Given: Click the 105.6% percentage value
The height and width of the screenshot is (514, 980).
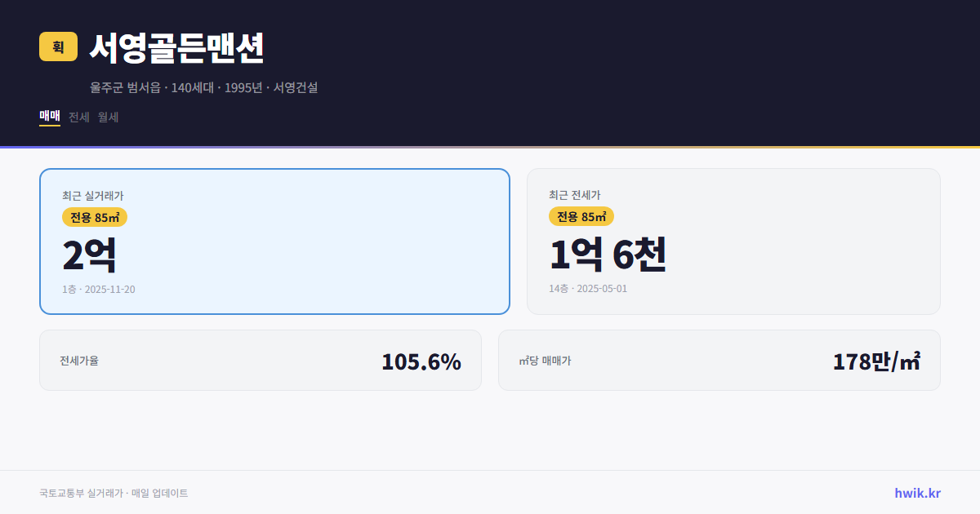Looking at the screenshot, I should pos(421,361).
